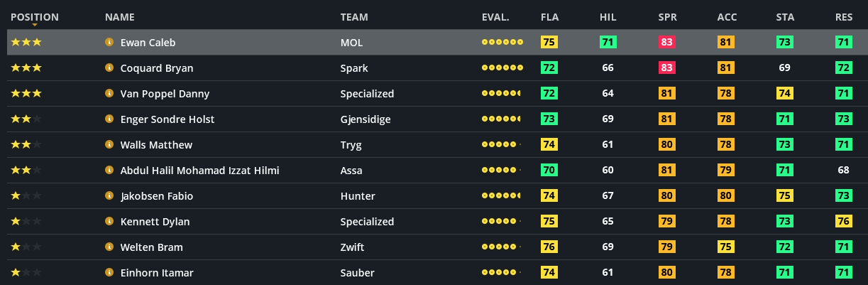Click the RES column header
Viewport: 868px width, 285px height.
pyautogui.click(x=844, y=17)
